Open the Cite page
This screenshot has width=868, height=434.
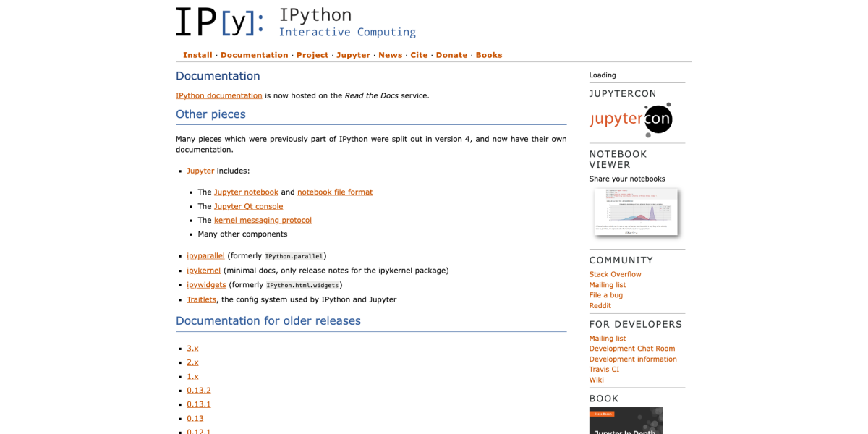(x=419, y=55)
